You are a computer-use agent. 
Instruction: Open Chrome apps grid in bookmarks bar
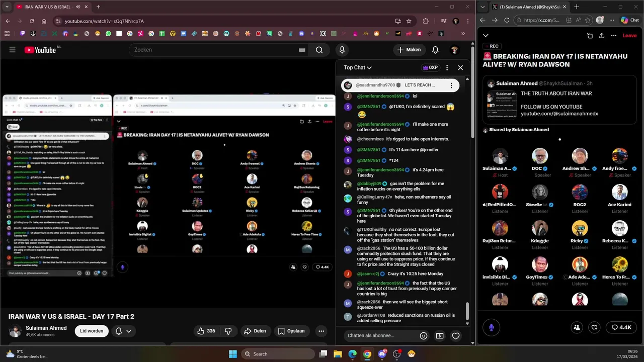coord(7,34)
